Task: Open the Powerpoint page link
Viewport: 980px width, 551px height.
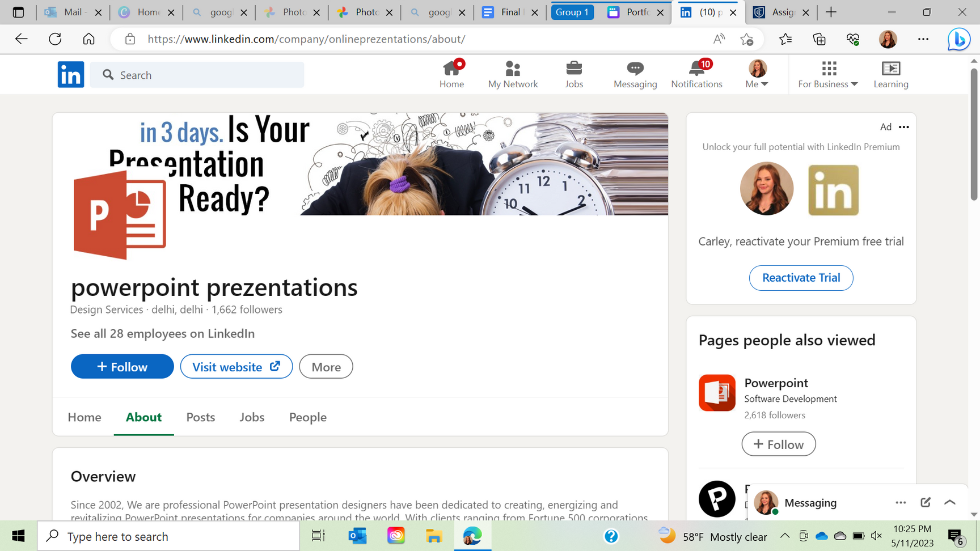Action: pyautogui.click(x=776, y=383)
